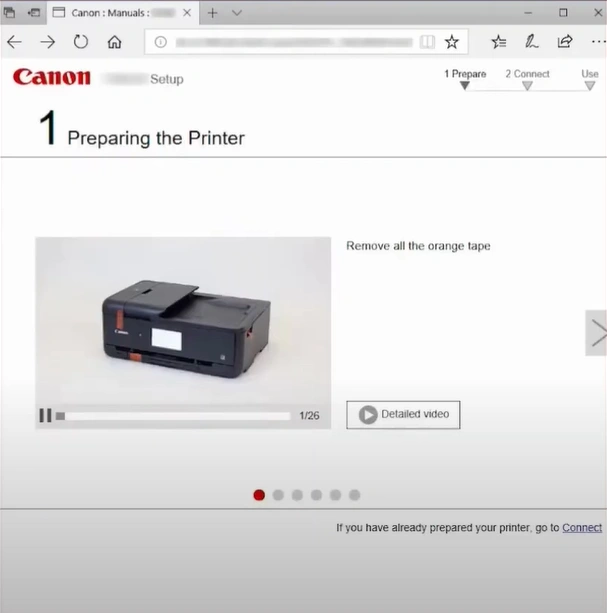The height and width of the screenshot is (613, 607).
Task: Refresh the Canon manuals page
Action: pos(81,42)
